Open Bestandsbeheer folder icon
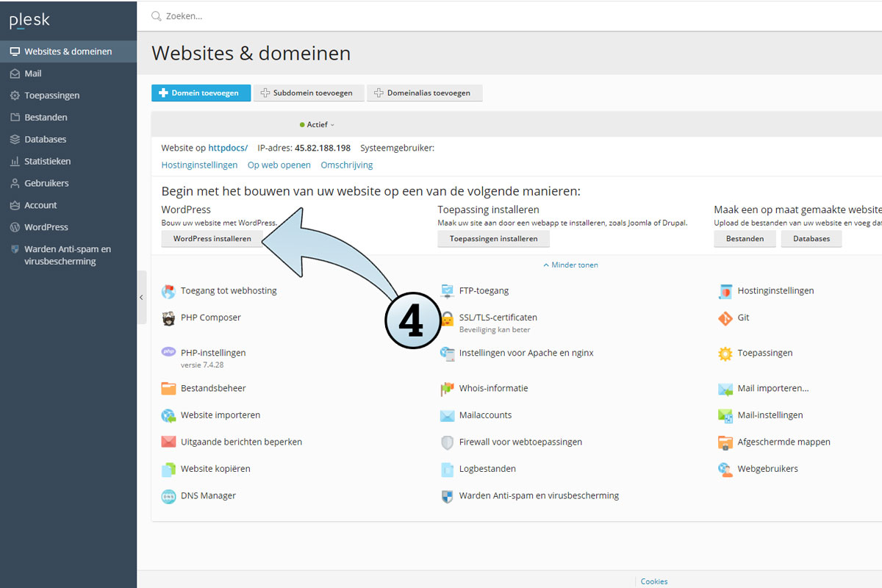 click(168, 388)
